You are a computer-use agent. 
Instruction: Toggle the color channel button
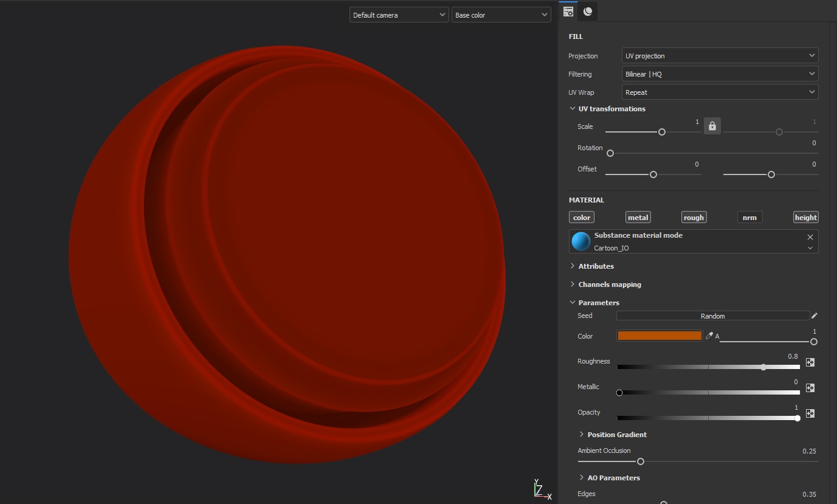581,217
